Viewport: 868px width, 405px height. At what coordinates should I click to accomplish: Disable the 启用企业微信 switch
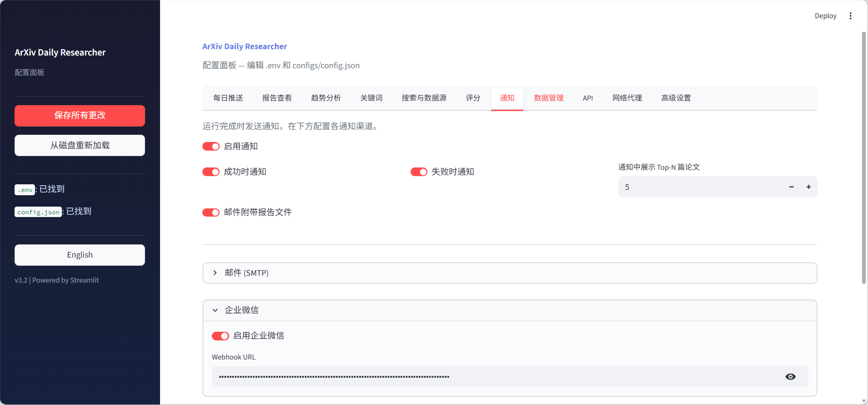pyautogui.click(x=221, y=336)
